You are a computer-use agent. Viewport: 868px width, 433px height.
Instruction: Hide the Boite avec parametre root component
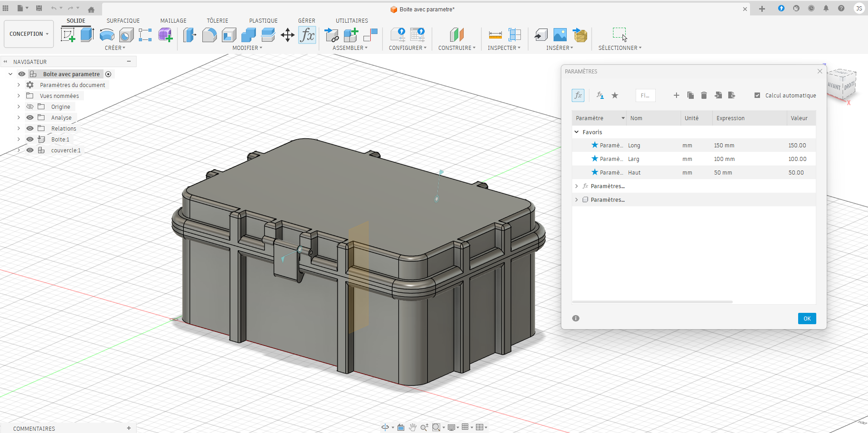click(21, 74)
